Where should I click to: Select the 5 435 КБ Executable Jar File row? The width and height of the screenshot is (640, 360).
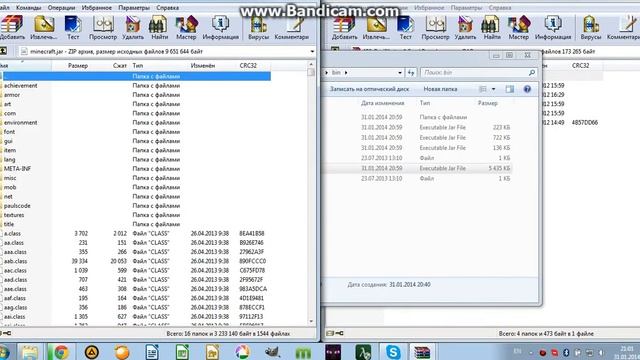pyautogui.click(x=418, y=168)
